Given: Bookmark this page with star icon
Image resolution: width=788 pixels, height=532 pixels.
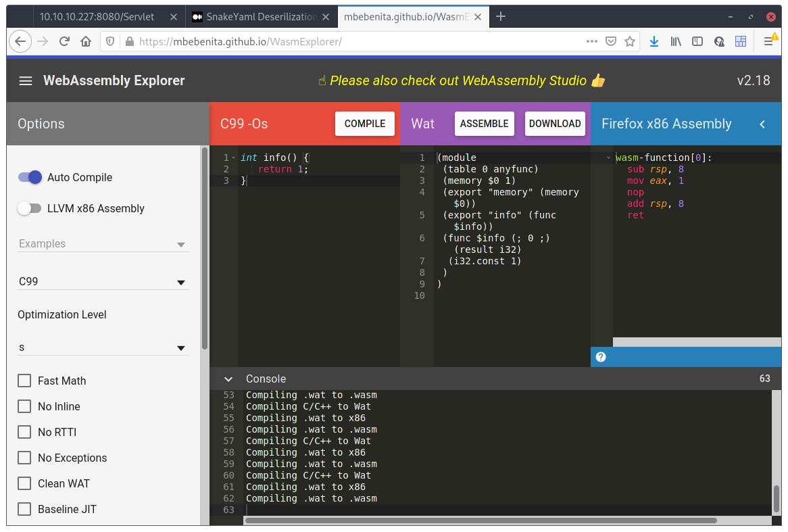Looking at the screenshot, I should [630, 41].
